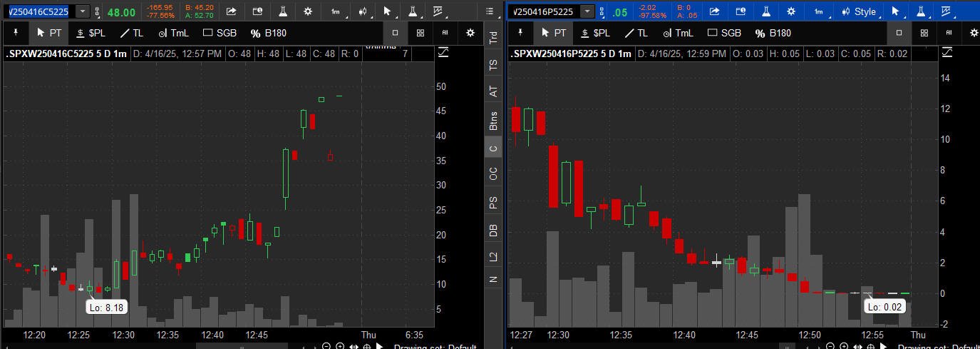Switch to the OC side tab
The width and height of the screenshot is (980, 349).
coord(493,173)
